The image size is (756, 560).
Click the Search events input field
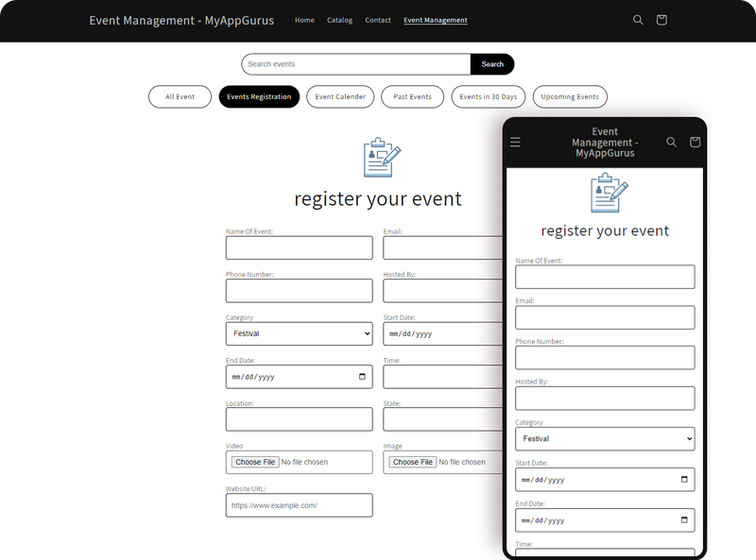[x=356, y=64]
